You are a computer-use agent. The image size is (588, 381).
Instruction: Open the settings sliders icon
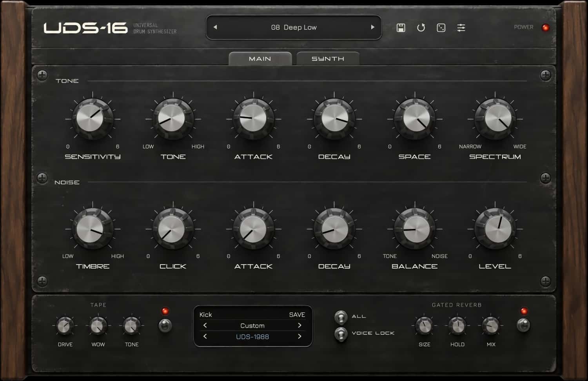pos(461,27)
